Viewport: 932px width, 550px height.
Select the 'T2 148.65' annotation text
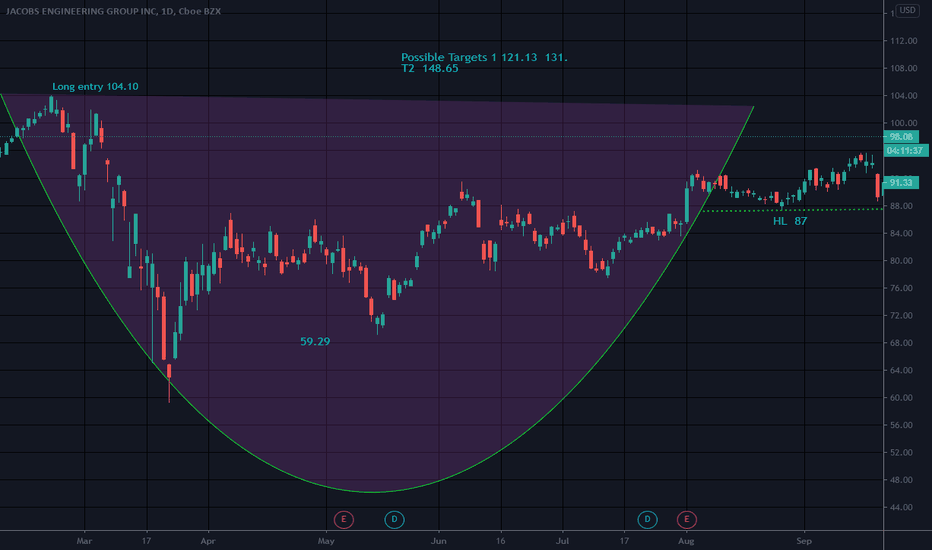point(430,68)
